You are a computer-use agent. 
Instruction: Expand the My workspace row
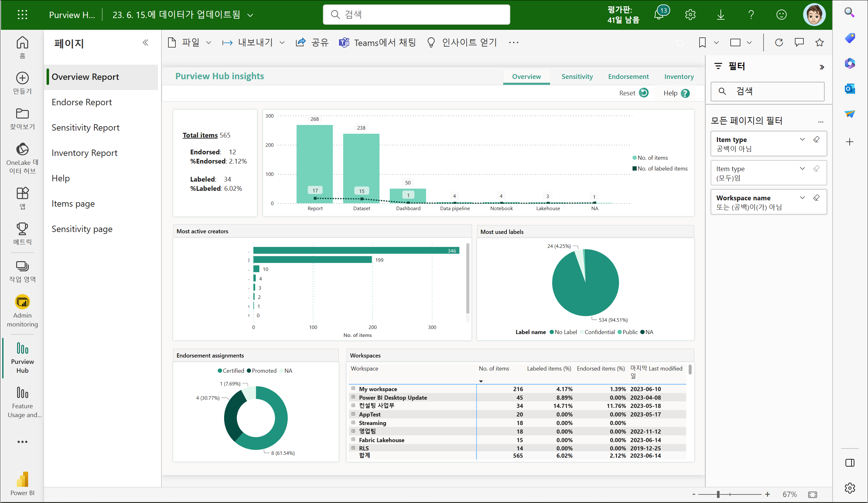coord(353,389)
